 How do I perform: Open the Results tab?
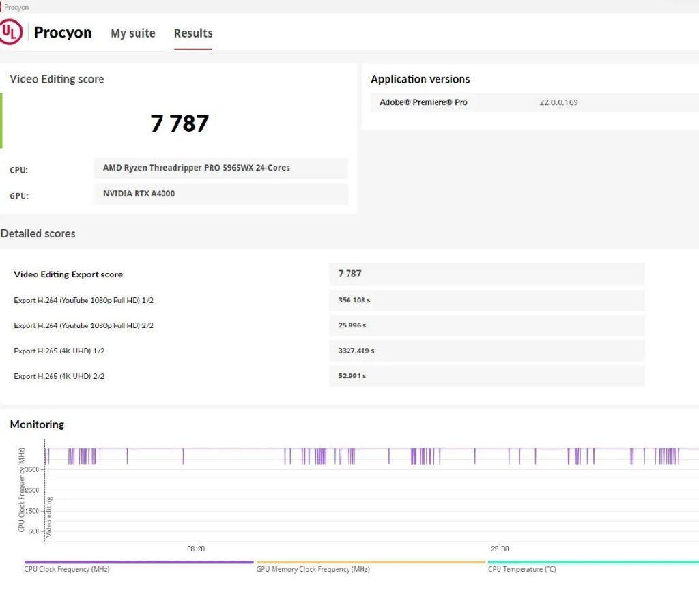click(x=192, y=33)
